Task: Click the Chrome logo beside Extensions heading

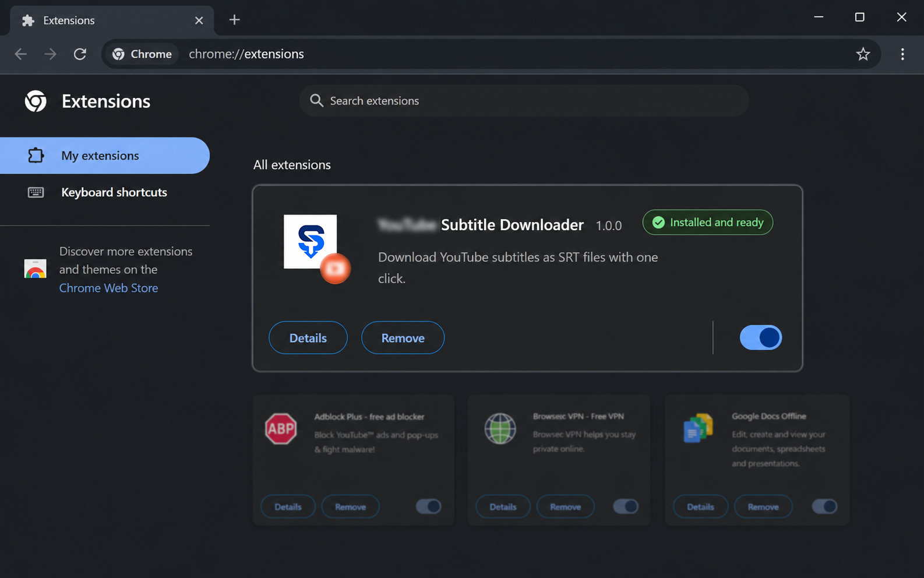Action: coord(36,101)
